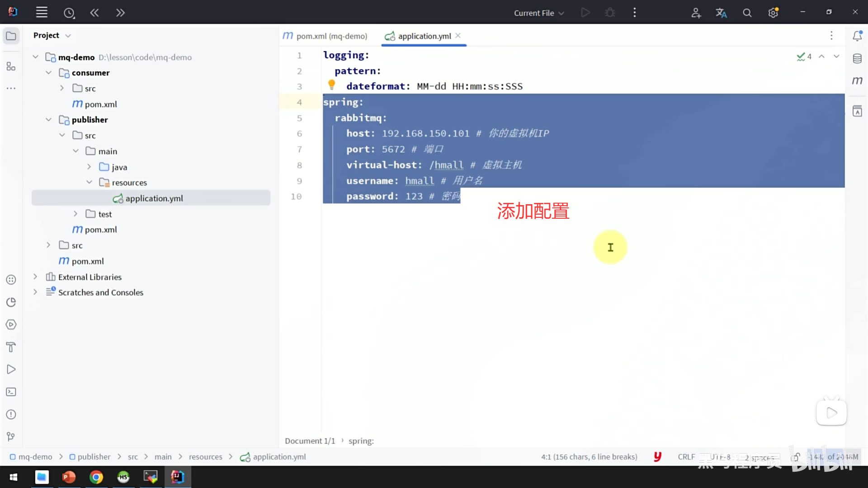The image size is (868, 488).
Task: Toggle the file read-only lock icon
Action: pyautogui.click(x=796, y=457)
